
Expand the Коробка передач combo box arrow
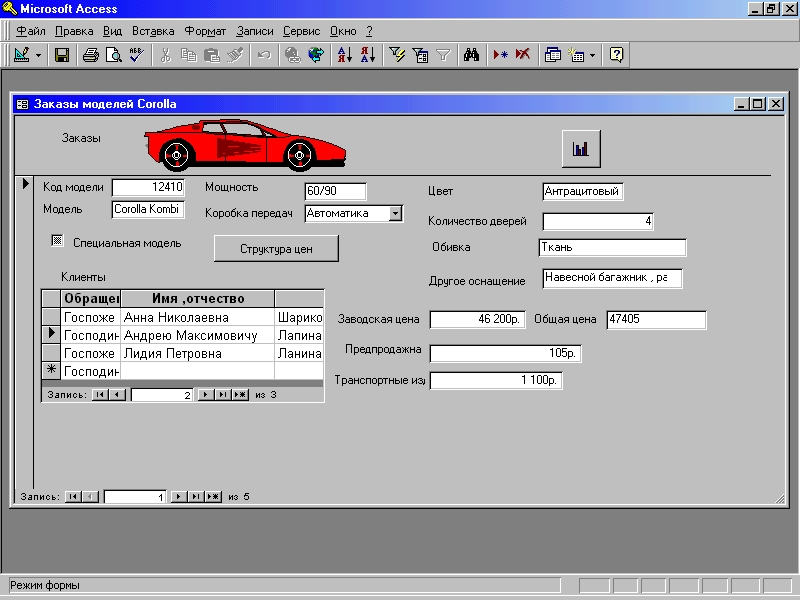[x=395, y=213]
